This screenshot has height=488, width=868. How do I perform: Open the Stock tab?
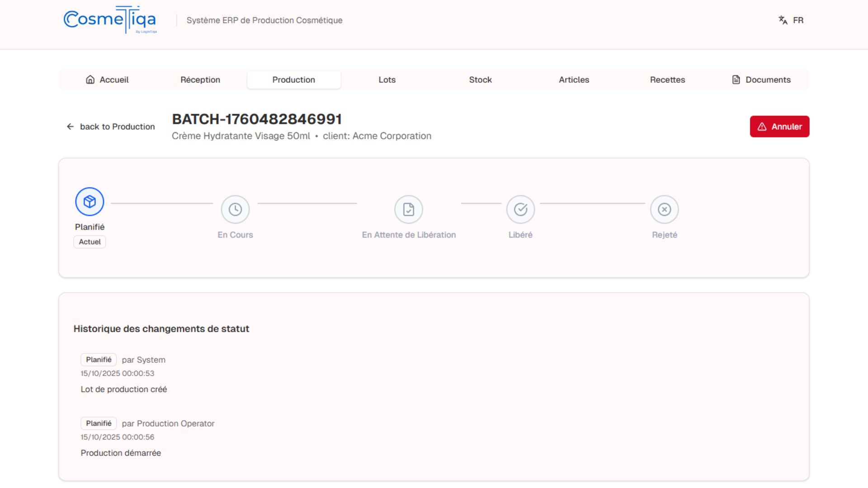(480, 80)
